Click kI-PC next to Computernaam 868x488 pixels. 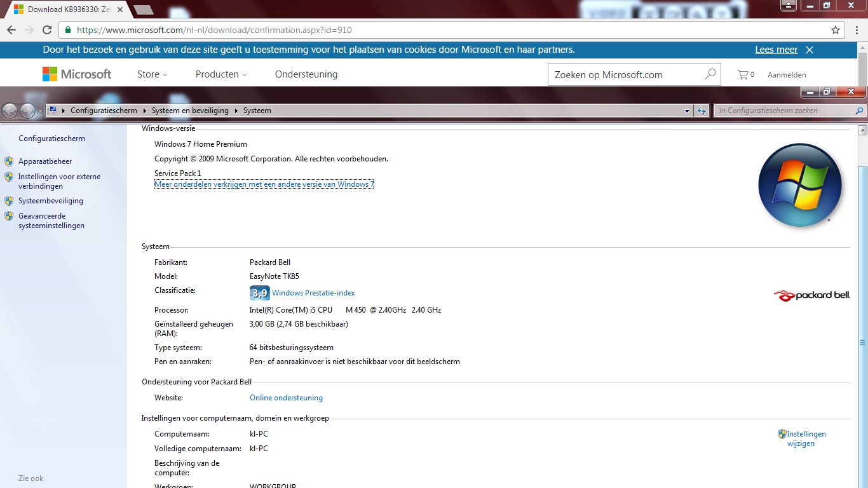tap(259, 434)
